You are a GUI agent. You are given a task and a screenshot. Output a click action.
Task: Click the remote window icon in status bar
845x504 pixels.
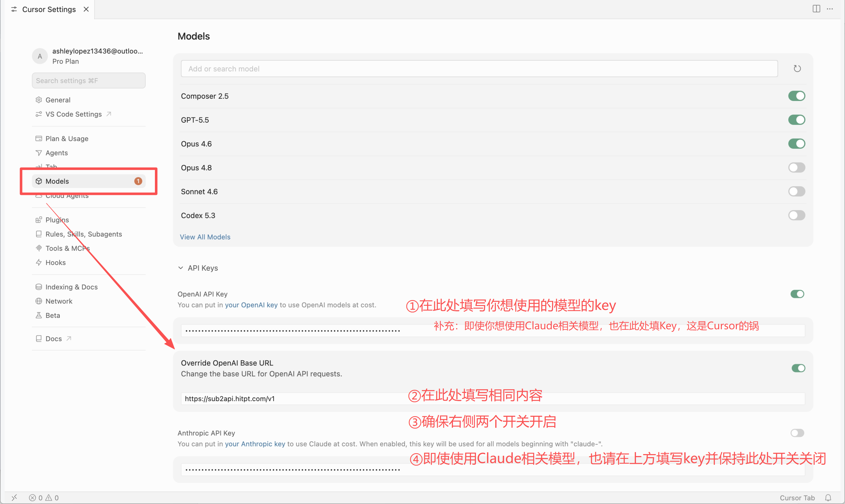coord(14,498)
